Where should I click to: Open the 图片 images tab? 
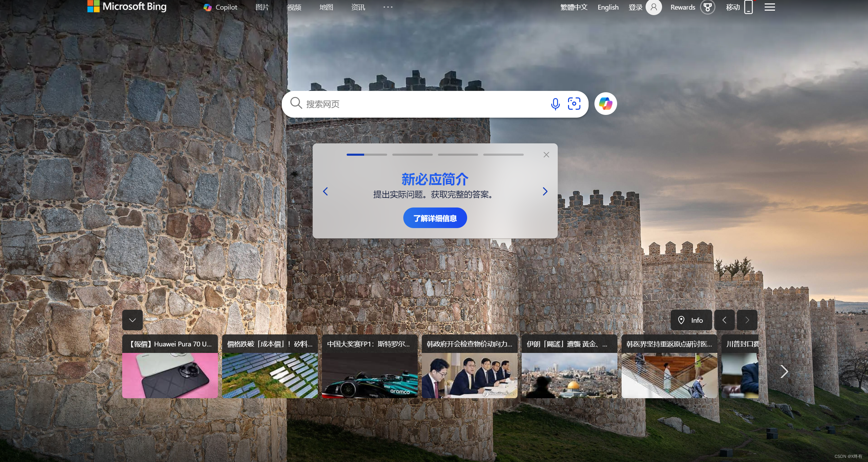262,7
